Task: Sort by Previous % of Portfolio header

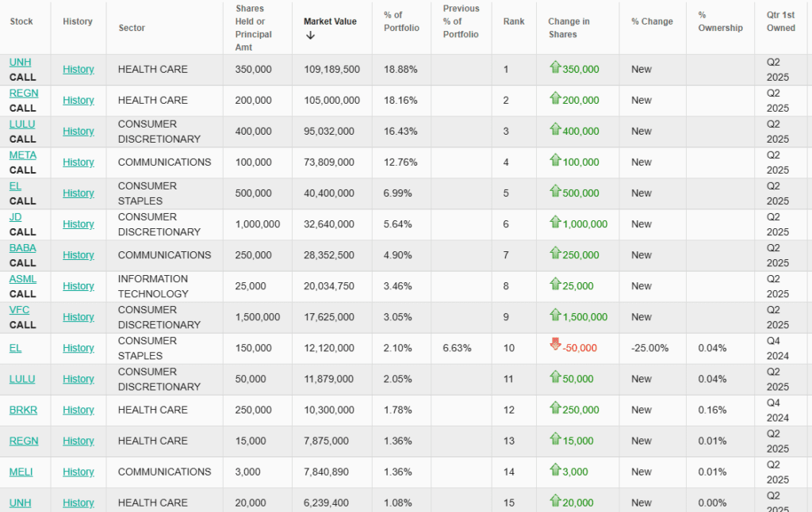Action: click(461, 21)
